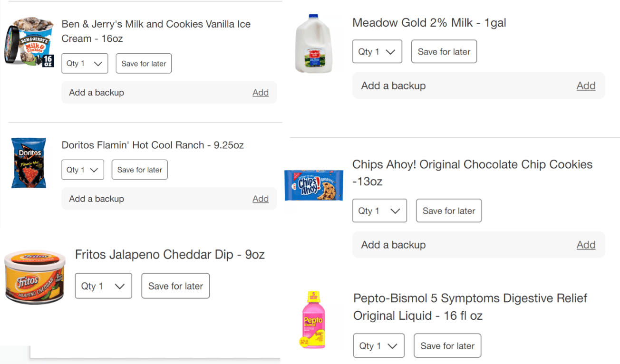Click the Chips Ahoy! cookies package image
Image resolution: width=620 pixels, height=364 pixels.
point(314,185)
